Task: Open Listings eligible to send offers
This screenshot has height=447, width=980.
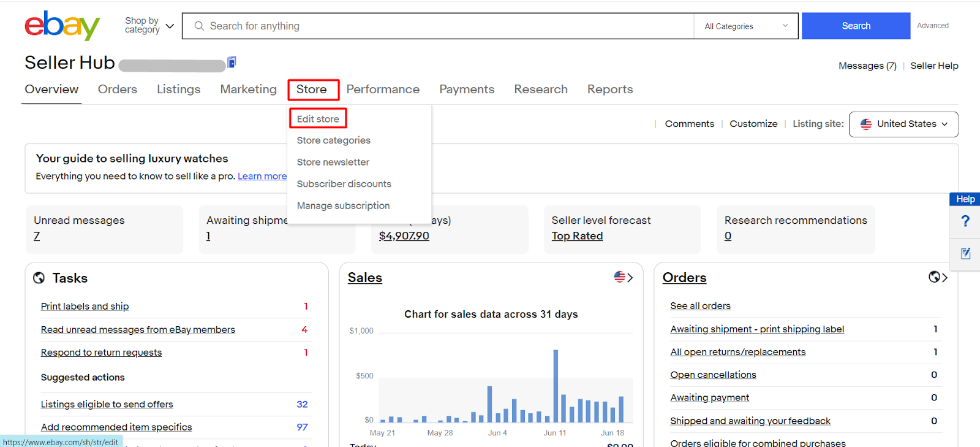Action: (x=107, y=405)
